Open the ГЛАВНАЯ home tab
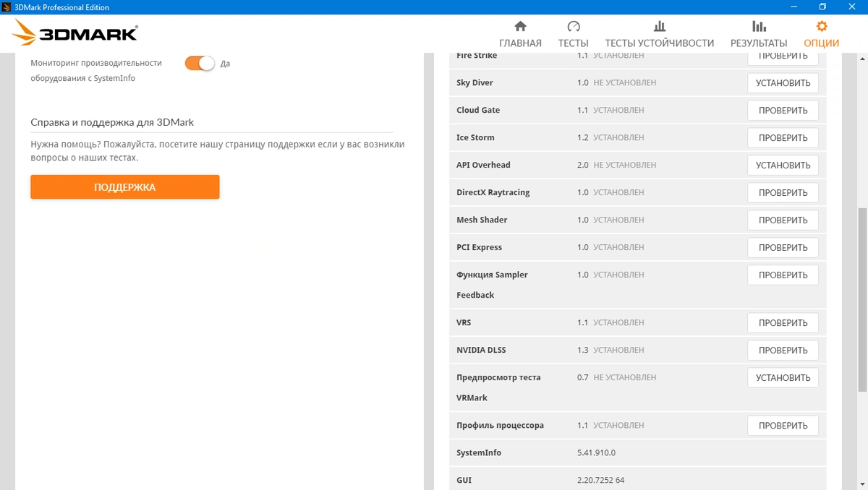Viewport: 868px width, 490px height. point(520,34)
